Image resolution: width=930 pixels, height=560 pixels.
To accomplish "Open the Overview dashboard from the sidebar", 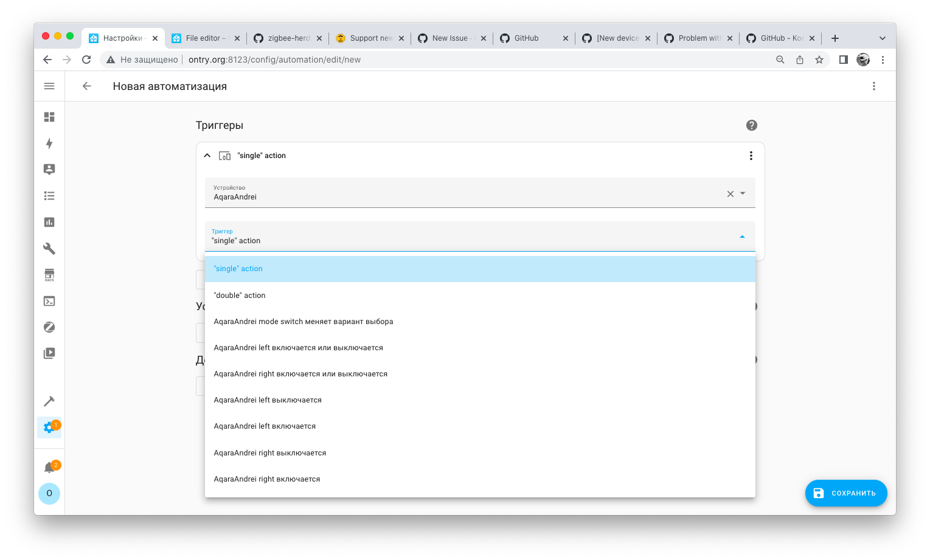I will click(49, 117).
